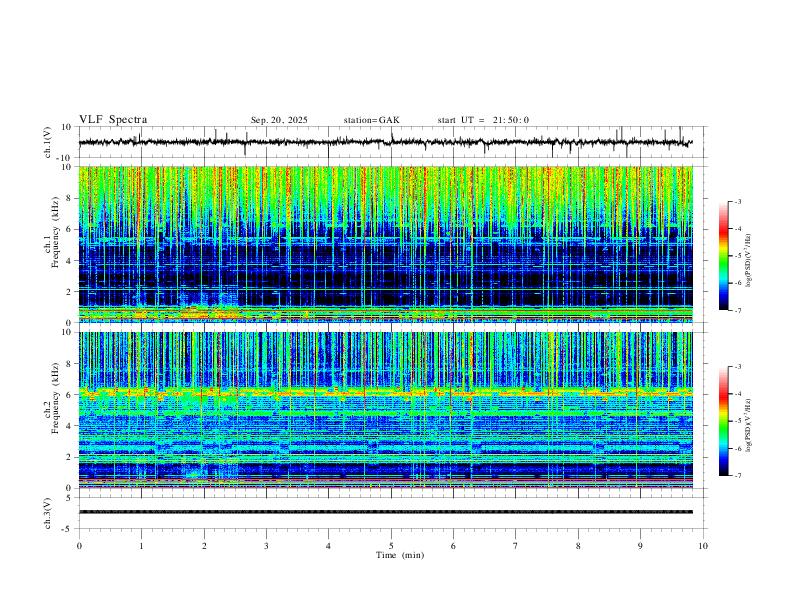
Task: Click the "Time (min)" axis label
Action: tap(400, 555)
